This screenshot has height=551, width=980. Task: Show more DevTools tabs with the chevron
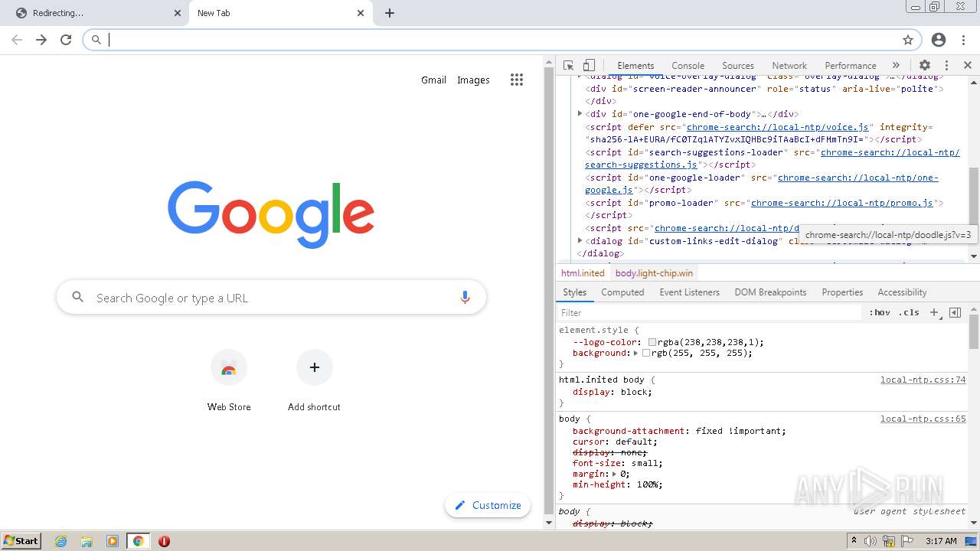pos(896,66)
